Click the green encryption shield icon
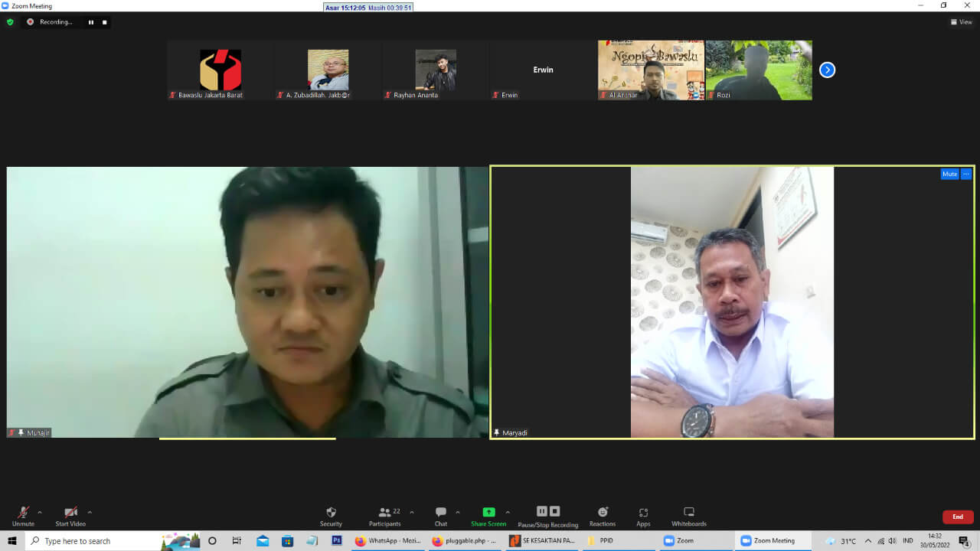Screen dimensions: 980x551 pos(10,22)
